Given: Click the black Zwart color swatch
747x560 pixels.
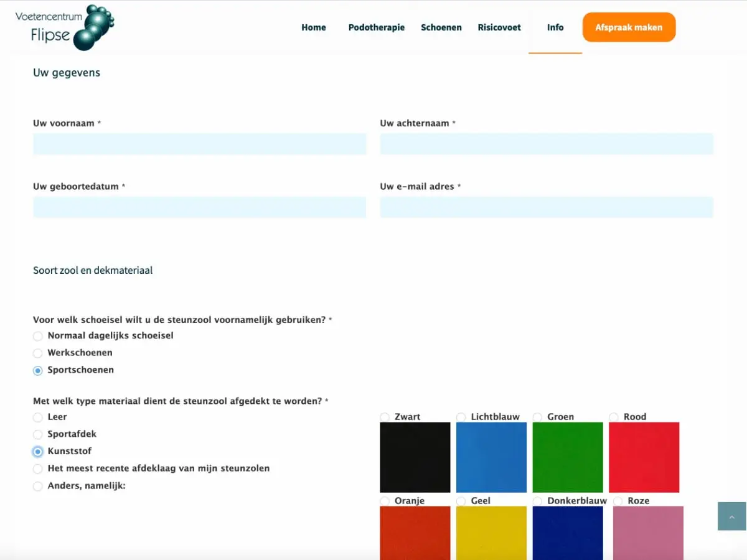Looking at the screenshot, I should pyautogui.click(x=415, y=457).
